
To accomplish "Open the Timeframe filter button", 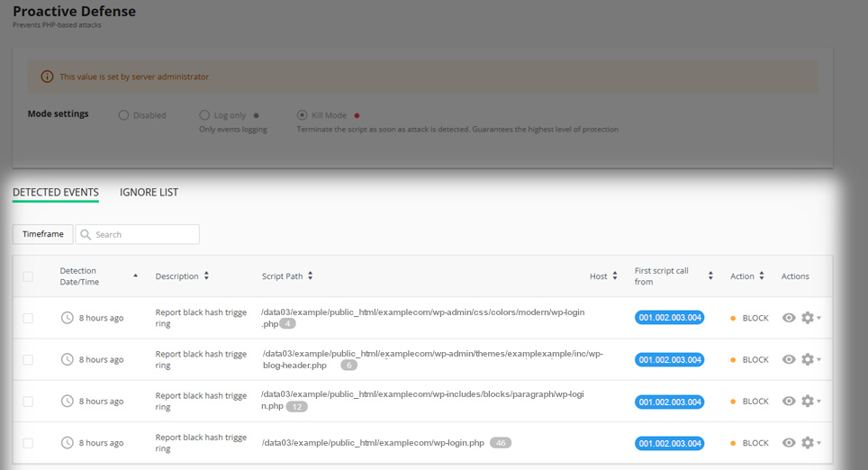I will click(x=42, y=234).
